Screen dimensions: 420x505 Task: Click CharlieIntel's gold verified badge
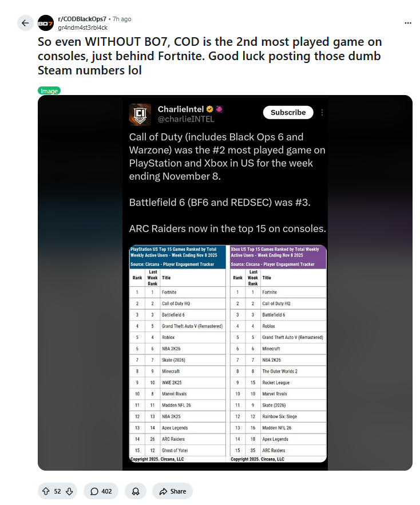click(210, 109)
